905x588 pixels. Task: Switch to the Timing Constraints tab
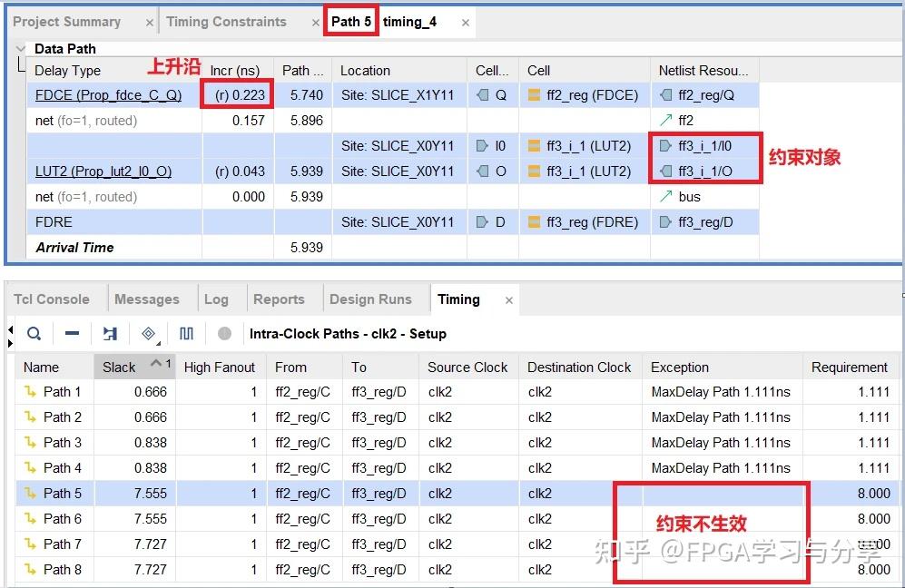(x=226, y=21)
